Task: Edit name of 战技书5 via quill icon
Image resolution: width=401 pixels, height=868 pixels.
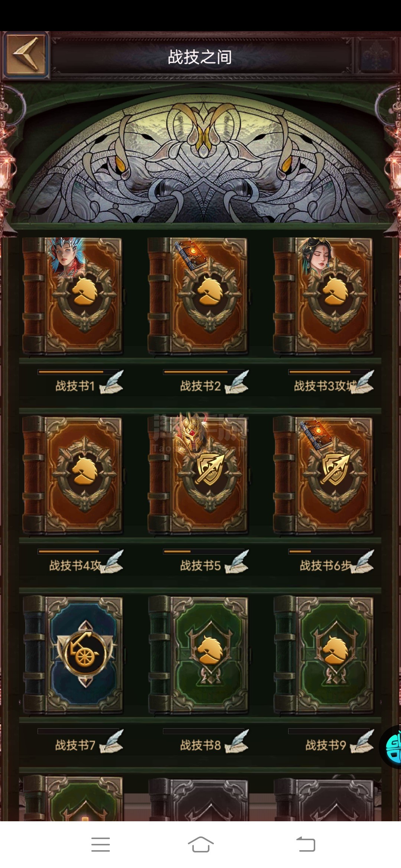Action: click(237, 562)
